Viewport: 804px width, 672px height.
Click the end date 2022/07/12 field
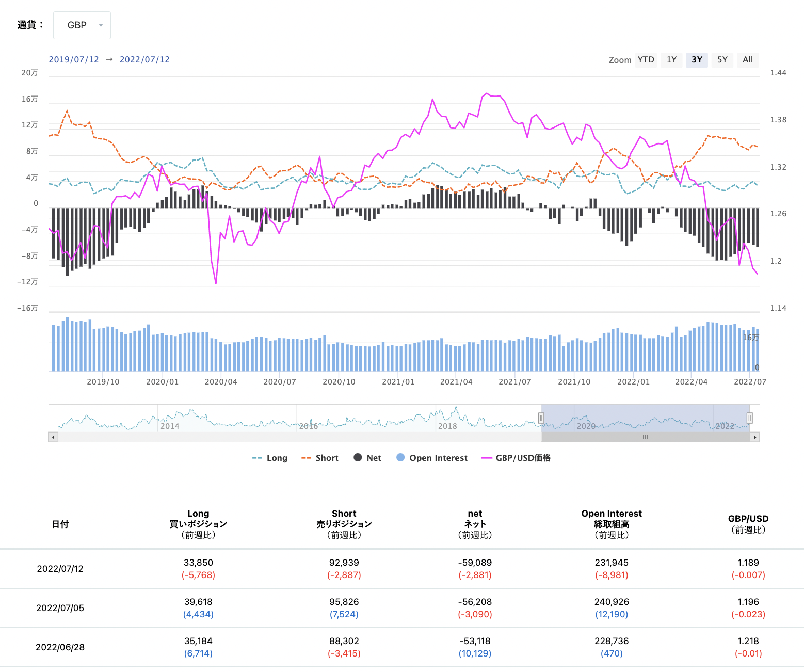pyautogui.click(x=144, y=59)
